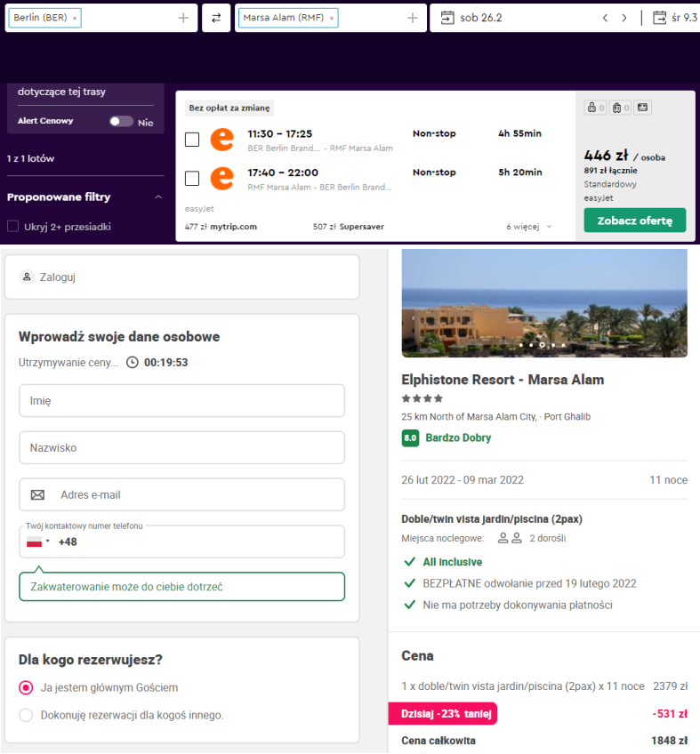Check the 11:30 – 17:25 outbound flight box
Image resolution: width=700 pixels, height=754 pixels.
192,140
